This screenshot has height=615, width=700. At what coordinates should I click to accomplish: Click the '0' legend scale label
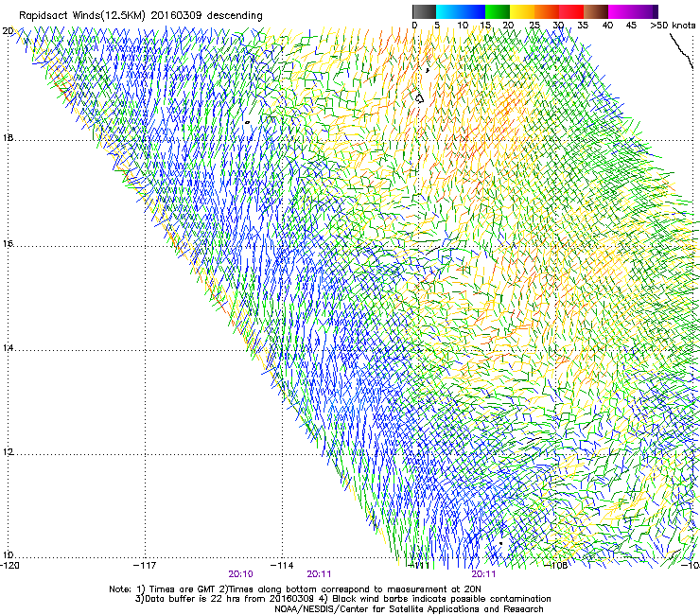(414, 26)
